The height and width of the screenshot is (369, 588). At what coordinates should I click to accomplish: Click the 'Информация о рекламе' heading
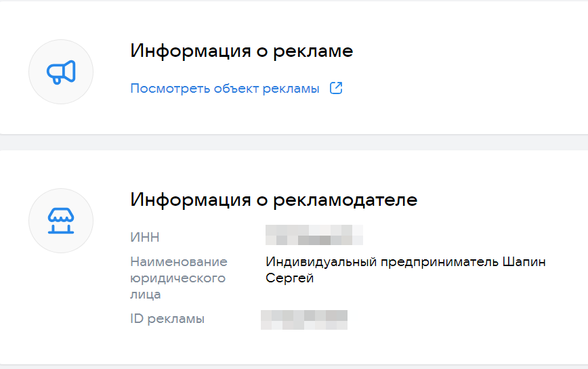click(242, 51)
